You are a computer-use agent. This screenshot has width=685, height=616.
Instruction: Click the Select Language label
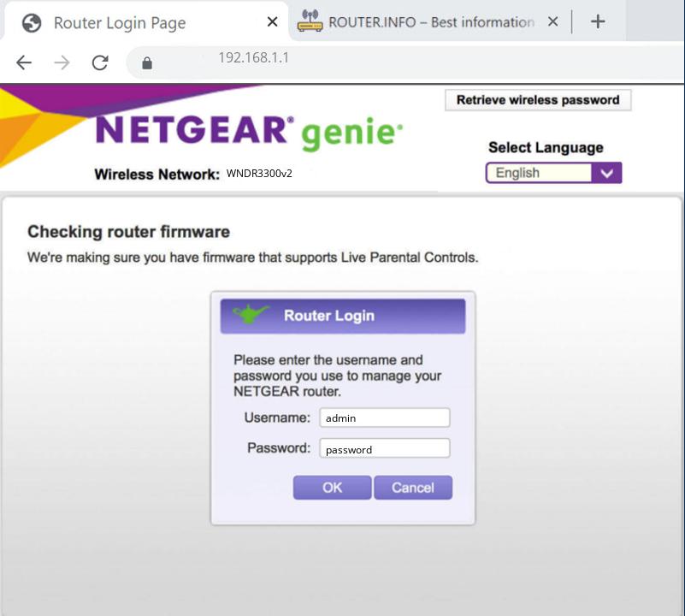[546, 148]
